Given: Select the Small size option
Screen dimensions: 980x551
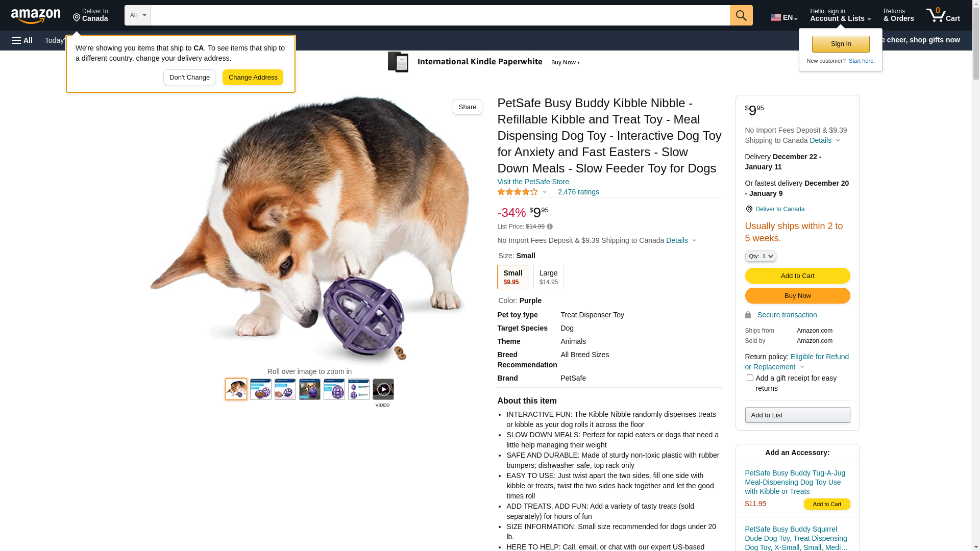Looking at the screenshot, I should [x=512, y=277].
